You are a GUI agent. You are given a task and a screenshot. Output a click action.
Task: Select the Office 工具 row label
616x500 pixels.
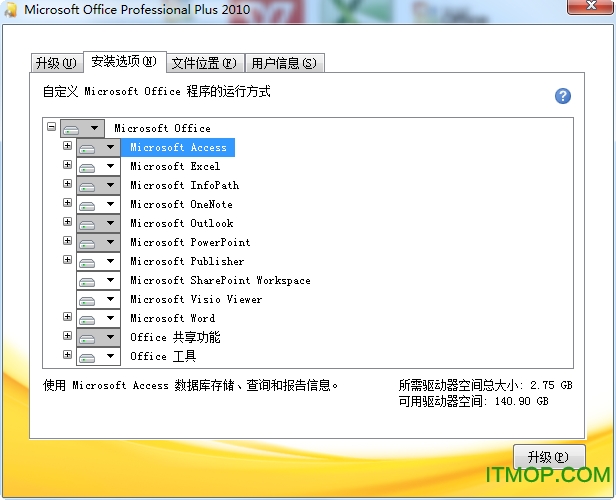[x=163, y=356]
